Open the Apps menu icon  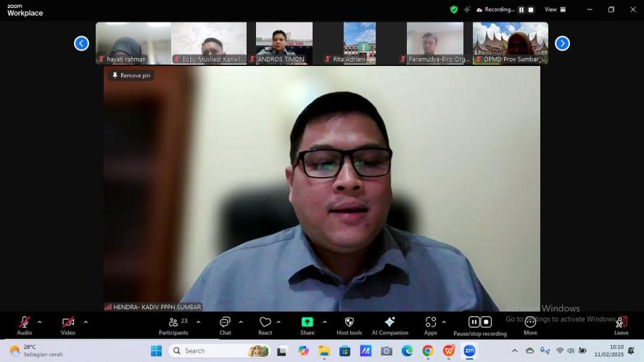tap(431, 325)
